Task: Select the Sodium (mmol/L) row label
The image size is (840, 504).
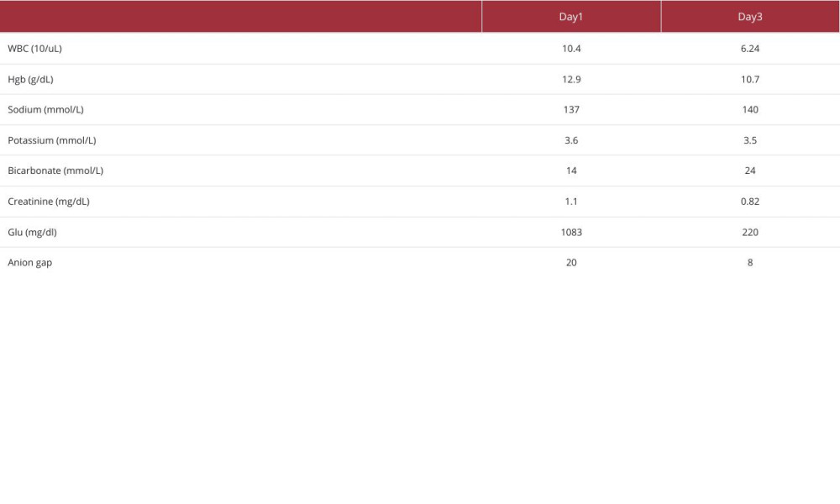Action: (x=45, y=110)
